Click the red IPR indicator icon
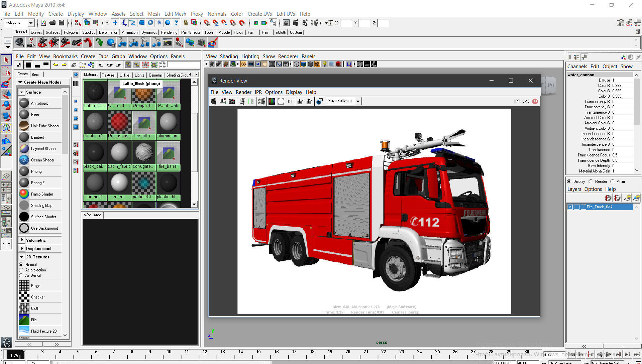Image resolution: width=642 pixels, height=364 pixels. tap(535, 101)
